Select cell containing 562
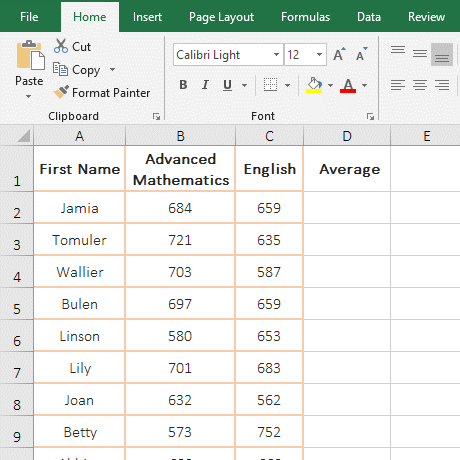The height and width of the screenshot is (460, 460). click(x=269, y=400)
